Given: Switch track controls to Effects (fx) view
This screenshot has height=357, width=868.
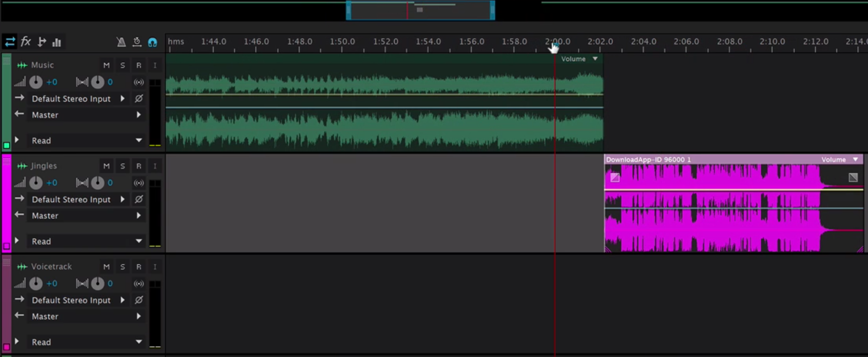Looking at the screenshot, I should [x=26, y=42].
